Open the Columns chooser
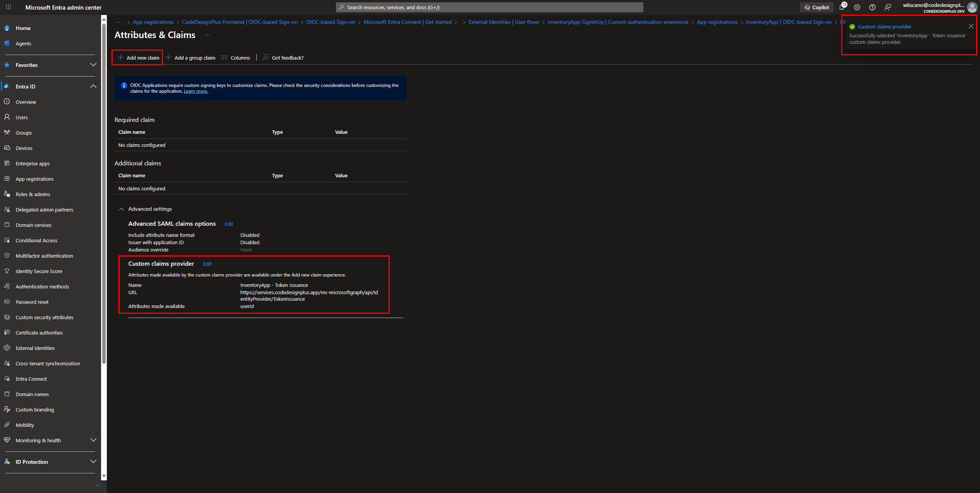The width and height of the screenshot is (980, 493). tap(236, 58)
